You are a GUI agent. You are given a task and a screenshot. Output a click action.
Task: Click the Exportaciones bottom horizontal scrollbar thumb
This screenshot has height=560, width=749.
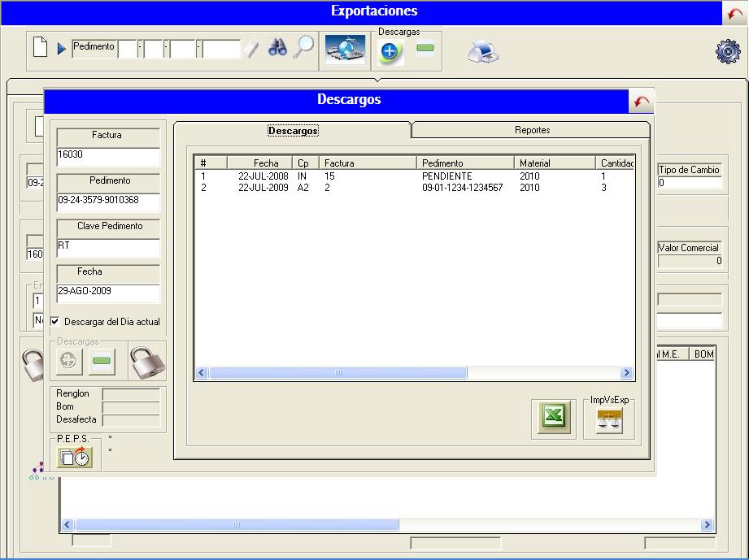[237, 525]
